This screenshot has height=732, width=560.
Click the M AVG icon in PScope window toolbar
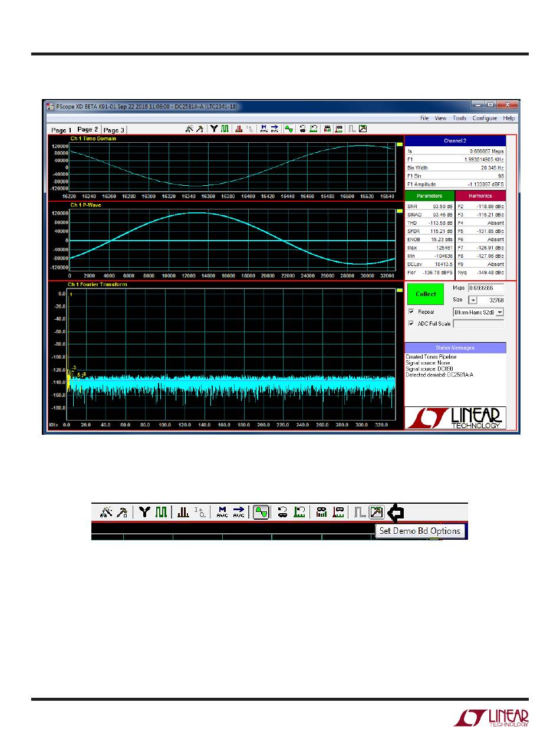point(263,129)
